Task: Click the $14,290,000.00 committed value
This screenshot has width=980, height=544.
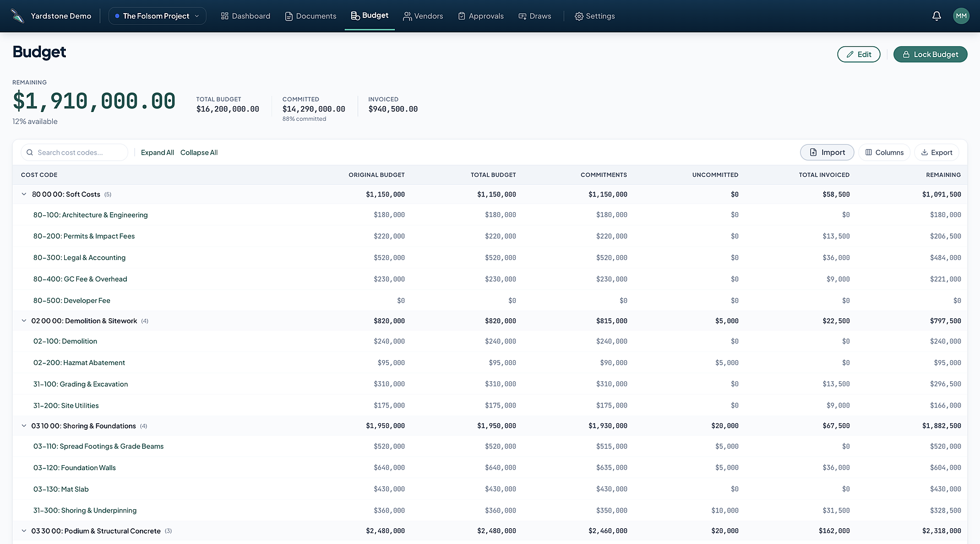Action: coord(314,109)
